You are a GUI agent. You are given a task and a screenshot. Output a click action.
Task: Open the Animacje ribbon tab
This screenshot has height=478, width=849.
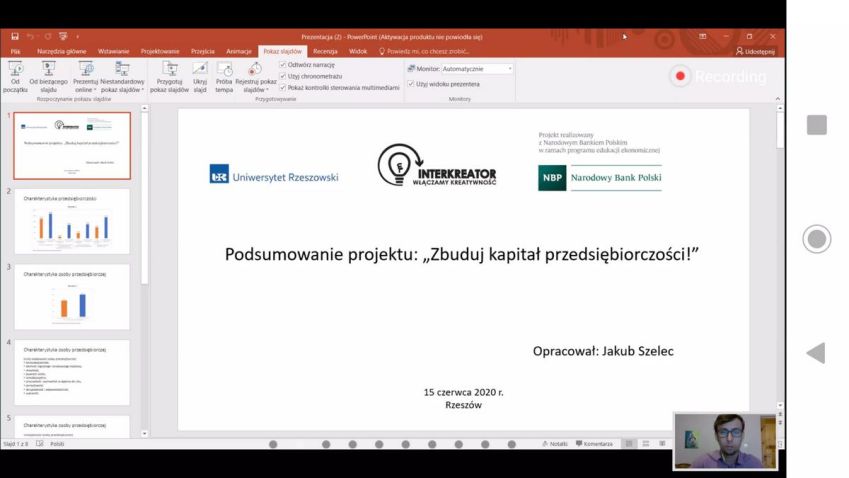(239, 51)
